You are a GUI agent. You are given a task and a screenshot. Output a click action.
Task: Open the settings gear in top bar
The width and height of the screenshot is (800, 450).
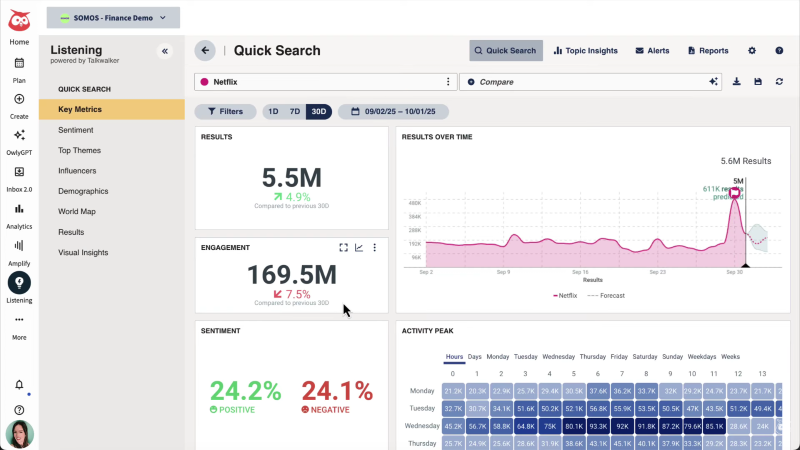click(752, 50)
